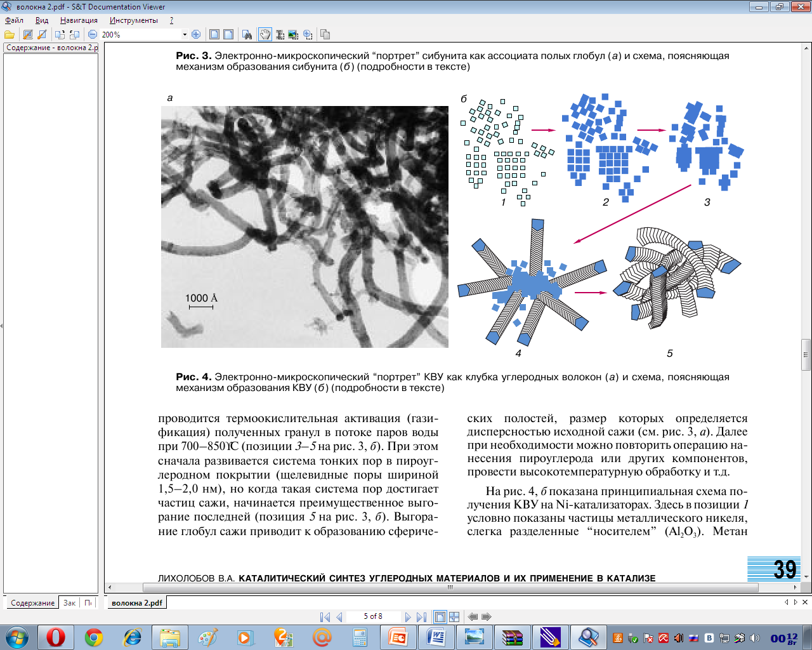Viewport: 812px width, 650px height.
Task: Collapse the left sidebar splitter handle
Action: tap(1, 325)
